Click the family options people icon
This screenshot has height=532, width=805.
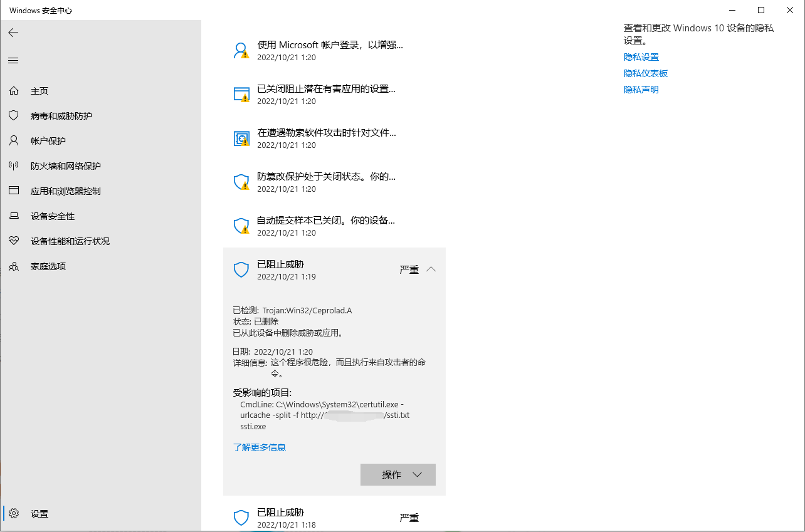pos(13,266)
